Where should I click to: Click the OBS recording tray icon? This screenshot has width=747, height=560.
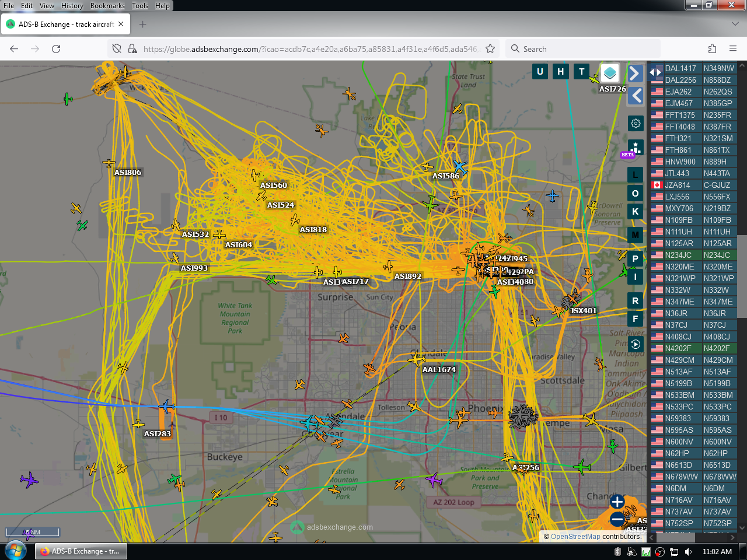(660, 552)
